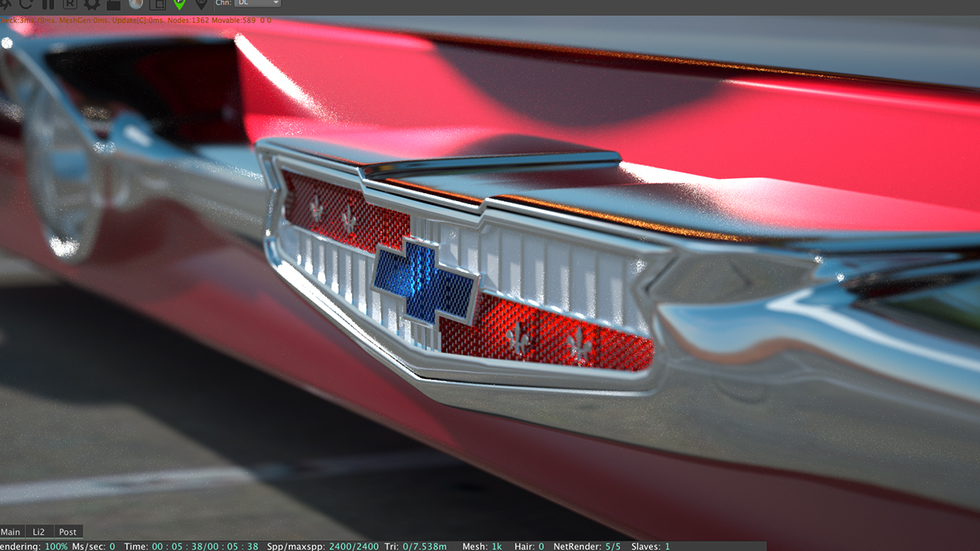Select the Time 00:05:38 status readout

(191, 546)
